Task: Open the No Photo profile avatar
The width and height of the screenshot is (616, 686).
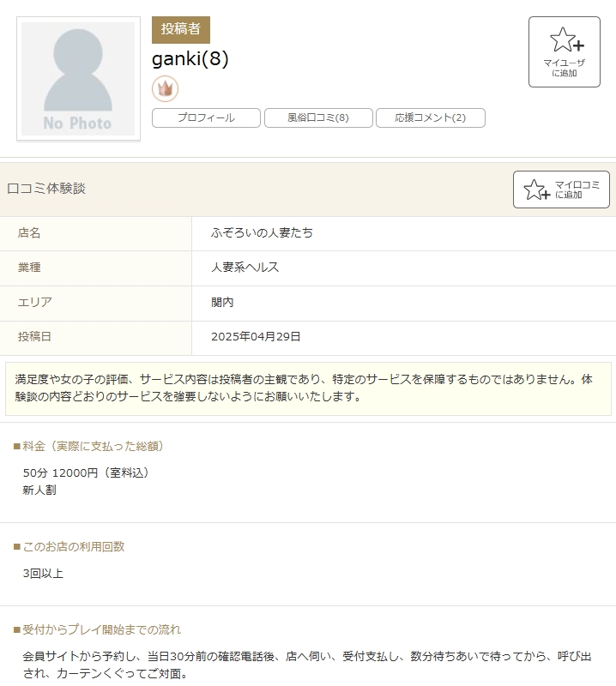Action: [x=78, y=79]
